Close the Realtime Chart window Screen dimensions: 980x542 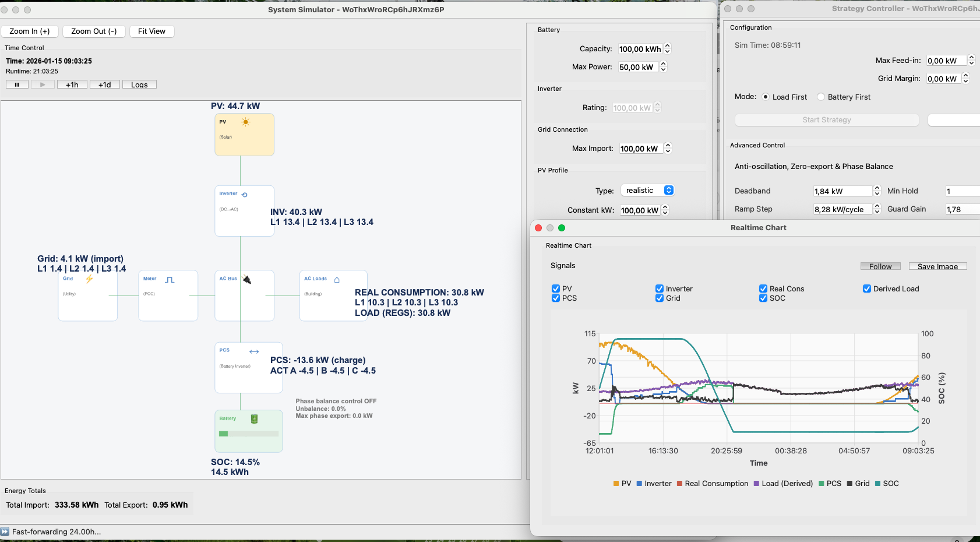click(538, 228)
